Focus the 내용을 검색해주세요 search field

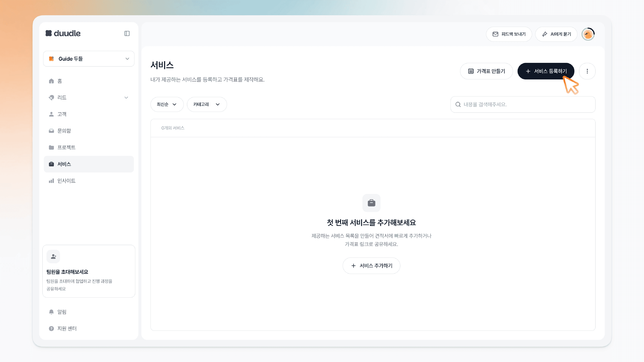coord(523,104)
